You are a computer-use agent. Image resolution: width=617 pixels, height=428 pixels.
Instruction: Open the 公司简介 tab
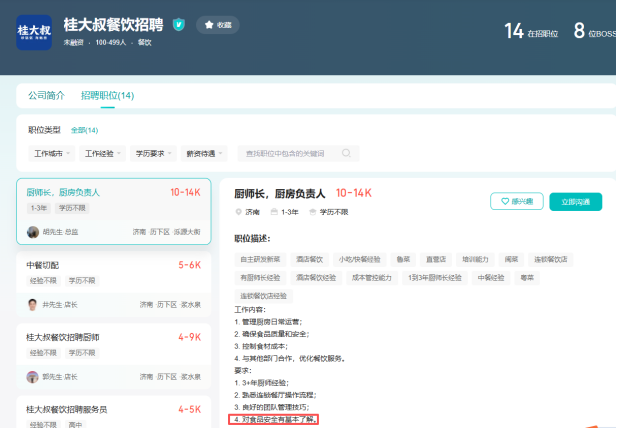coord(46,95)
